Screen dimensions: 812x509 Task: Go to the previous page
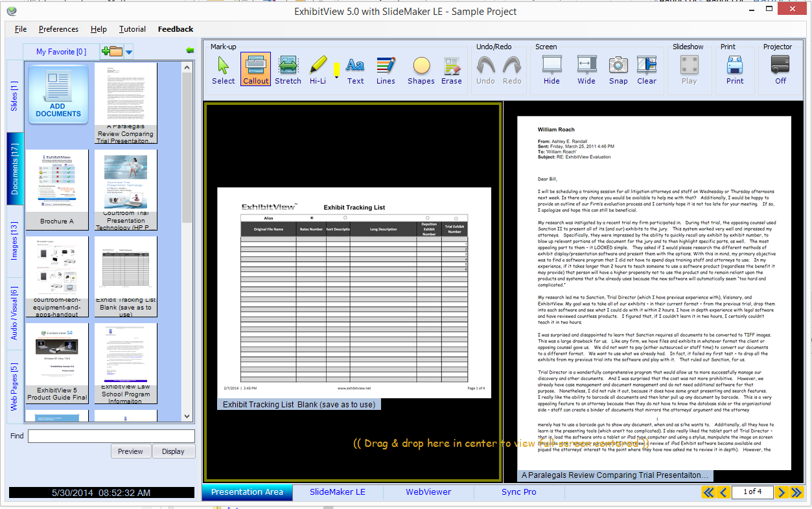click(723, 492)
